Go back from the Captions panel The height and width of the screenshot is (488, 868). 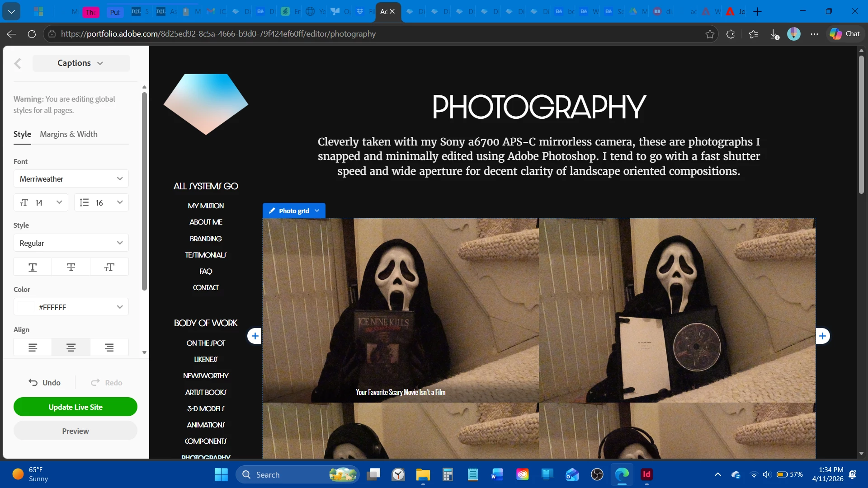18,63
